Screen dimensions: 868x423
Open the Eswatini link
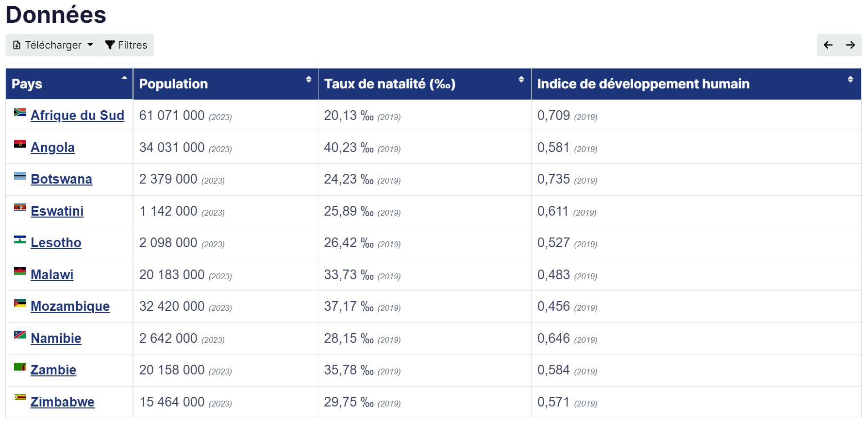click(57, 211)
